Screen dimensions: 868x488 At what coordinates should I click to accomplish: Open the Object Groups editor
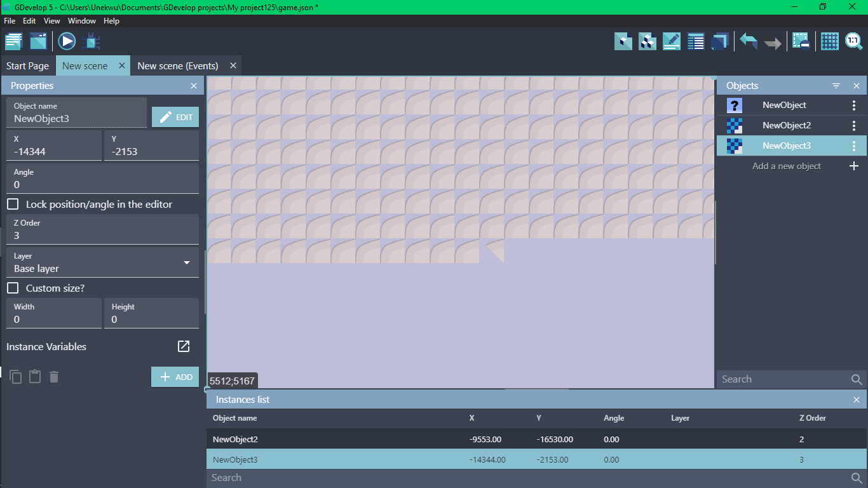(x=648, y=41)
